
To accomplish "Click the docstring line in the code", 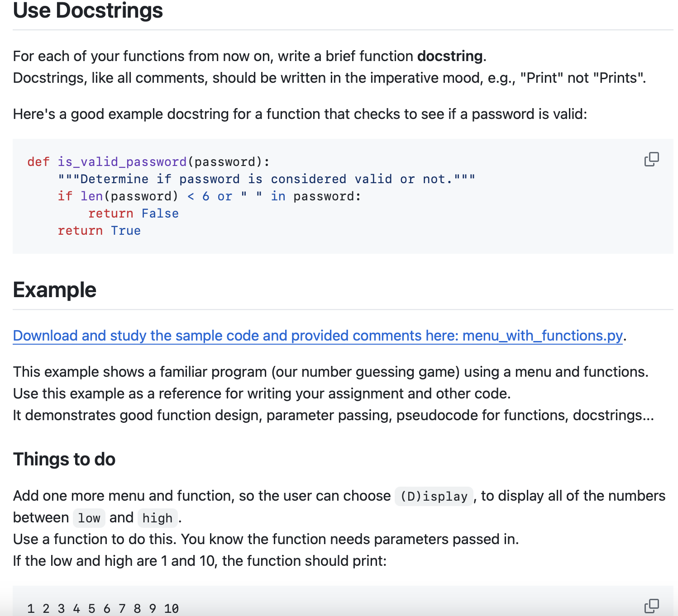I will pyautogui.click(x=267, y=179).
